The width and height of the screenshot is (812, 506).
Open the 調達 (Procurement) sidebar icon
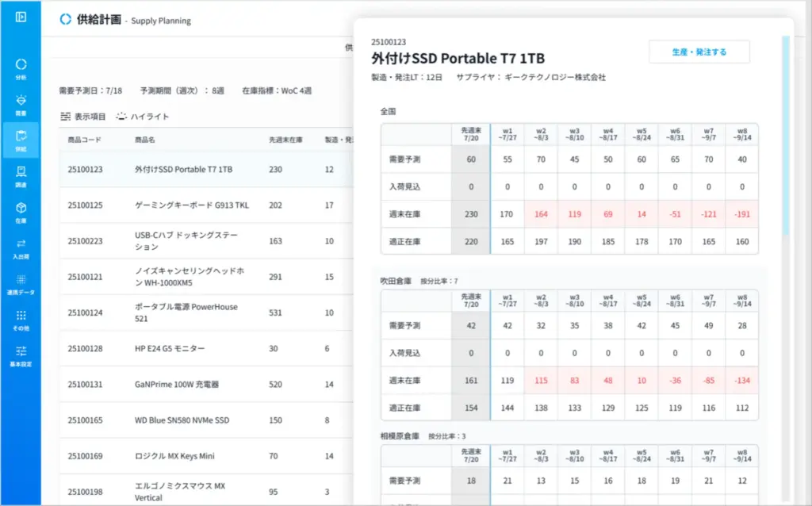click(x=21, y=175)
